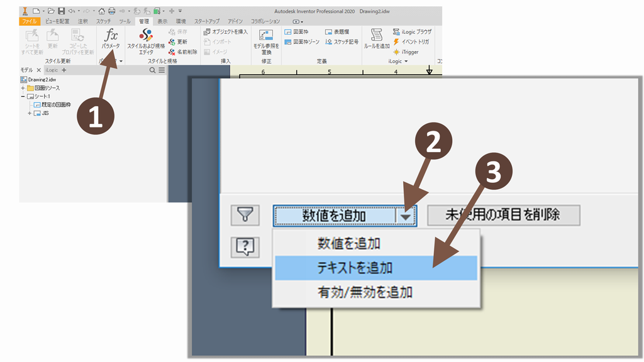The height and width of the screenshot is (362, 644).
Task: Select 既定の図面枠 in the model tree
Action: click(x=53, y=104)
